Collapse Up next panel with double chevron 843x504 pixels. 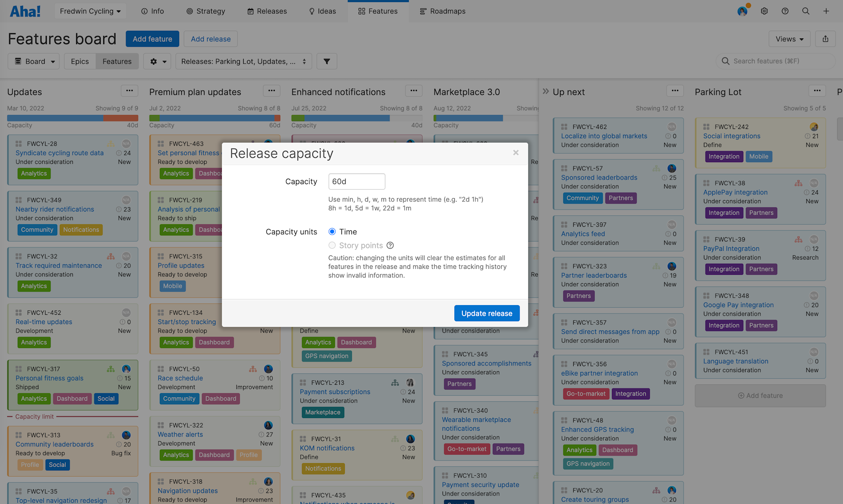[546, 91]
